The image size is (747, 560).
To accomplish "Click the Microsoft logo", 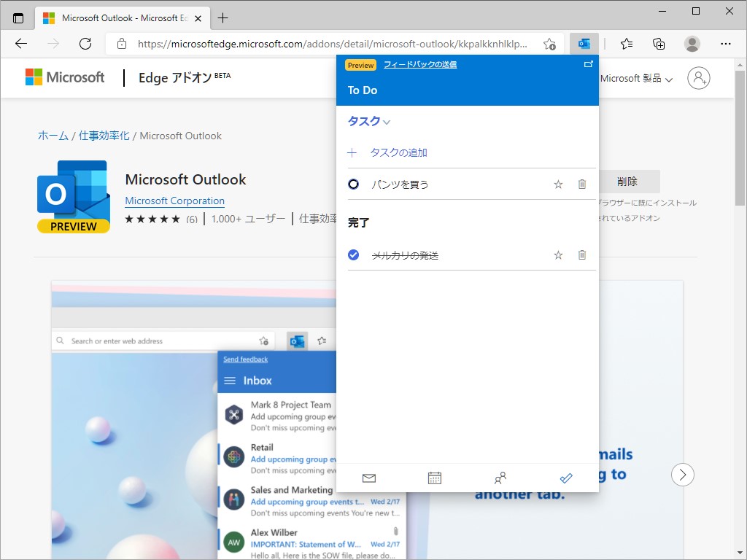I will tap(65, 77).
